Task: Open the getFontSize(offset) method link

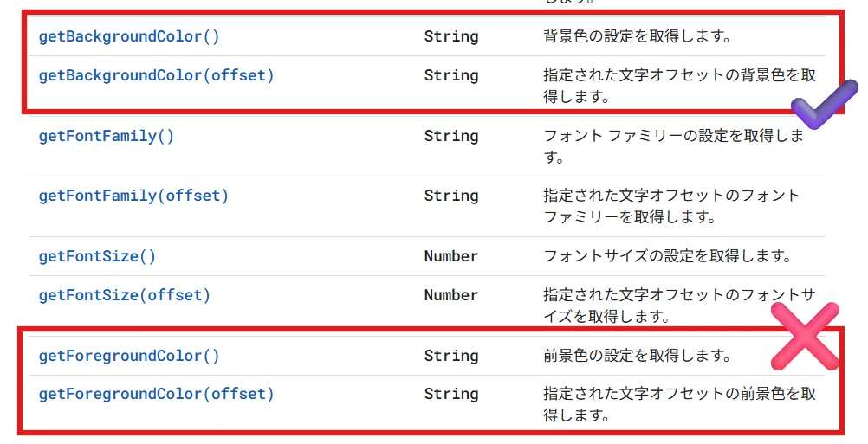Action: 125,295
